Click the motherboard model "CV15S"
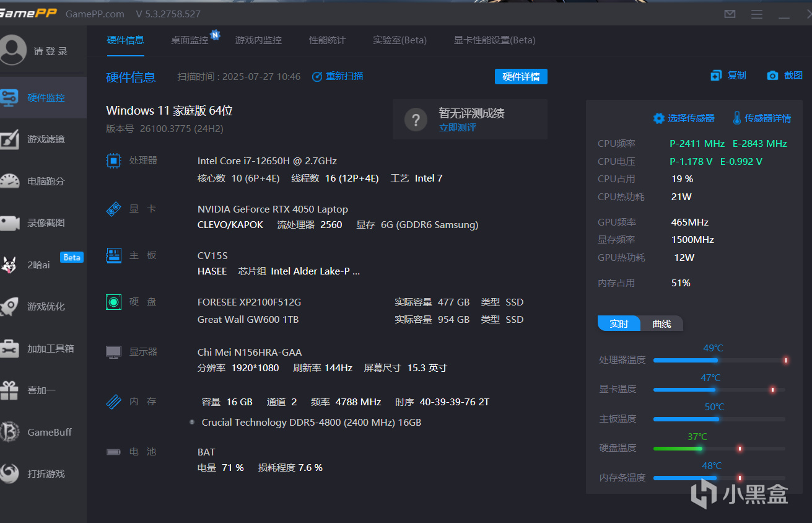812x523 pixels. pyautogui.click(x=212, y=255)
